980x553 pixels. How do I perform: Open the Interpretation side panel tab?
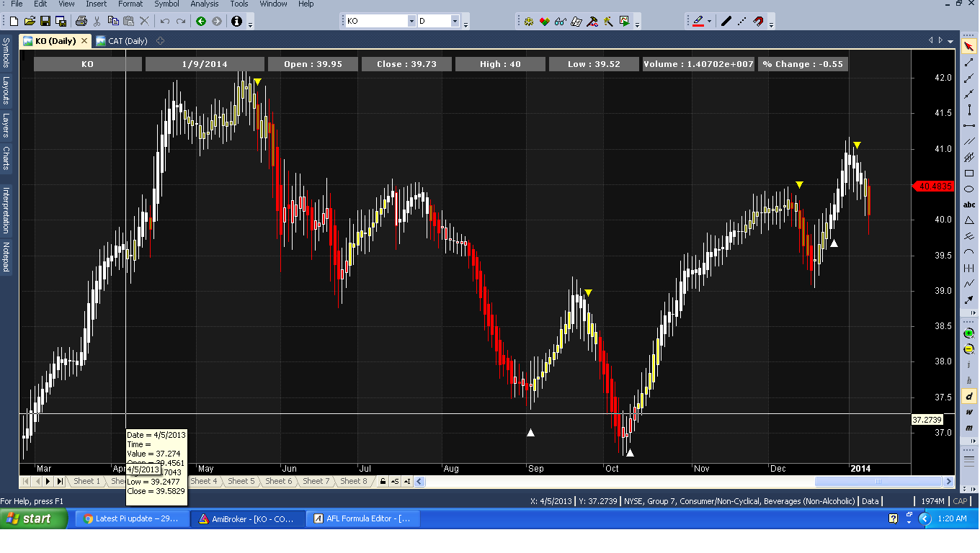(x=6, y=210)
